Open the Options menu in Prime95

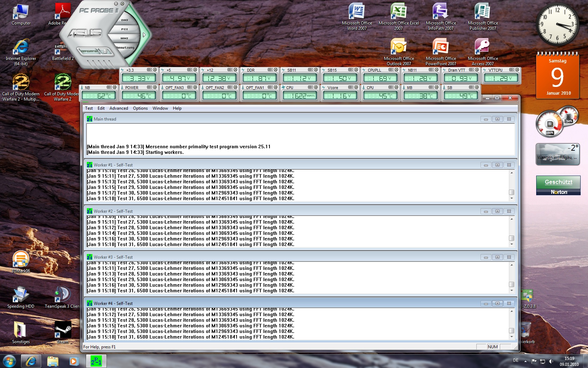tap(140, 108)
